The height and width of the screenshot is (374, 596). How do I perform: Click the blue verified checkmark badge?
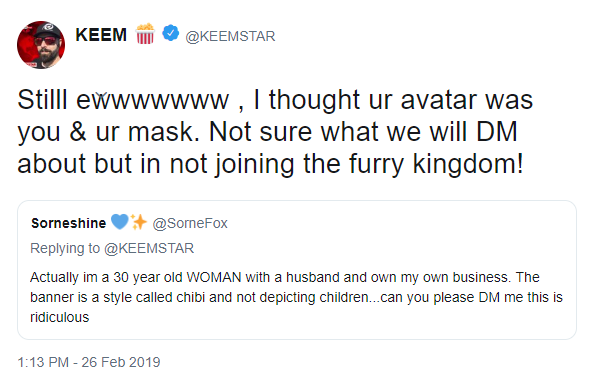click(171, 33)
